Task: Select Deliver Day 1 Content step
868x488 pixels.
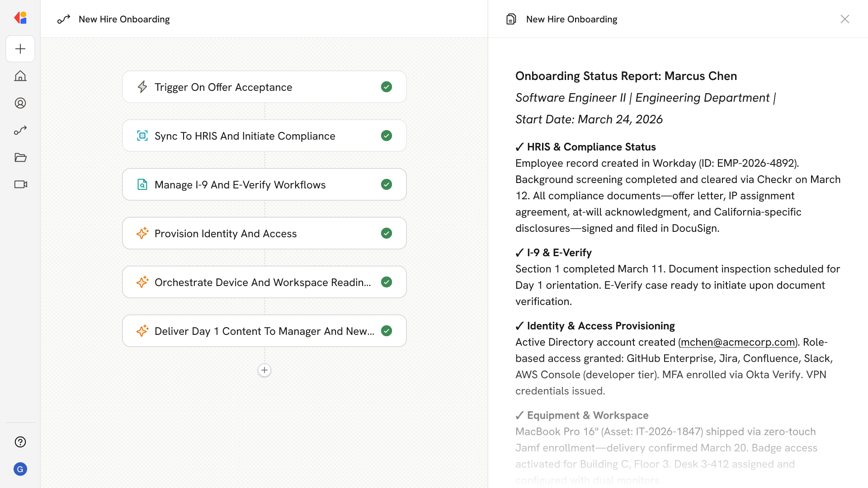Action: [264, 331]
